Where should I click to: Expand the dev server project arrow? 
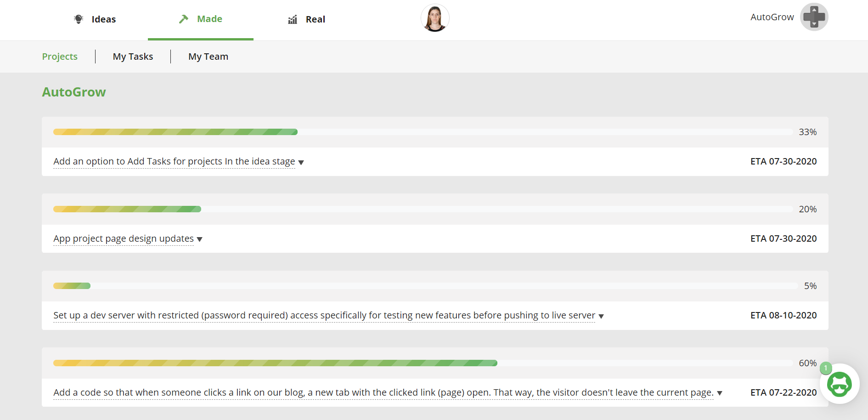pyautogui.click(x=601, y=316)
